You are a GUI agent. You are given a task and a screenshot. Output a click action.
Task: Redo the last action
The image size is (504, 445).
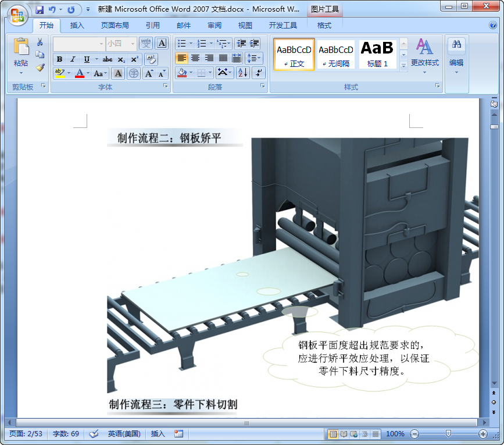tap(71, 10)
